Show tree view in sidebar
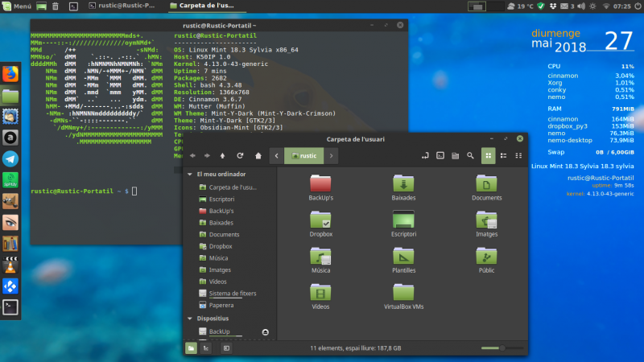Image resolution: width=644 pixels, height=362 pixels. pos(207,348)
